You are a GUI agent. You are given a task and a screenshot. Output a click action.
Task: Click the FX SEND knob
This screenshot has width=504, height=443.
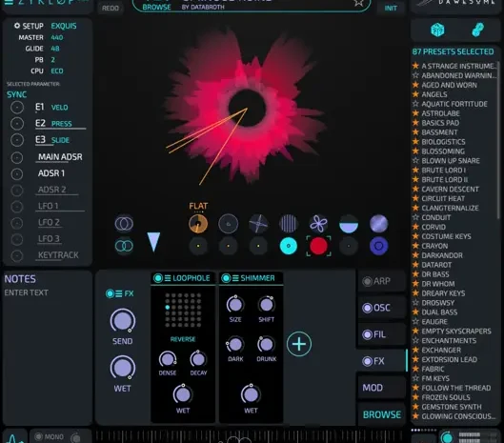[123, 320]
